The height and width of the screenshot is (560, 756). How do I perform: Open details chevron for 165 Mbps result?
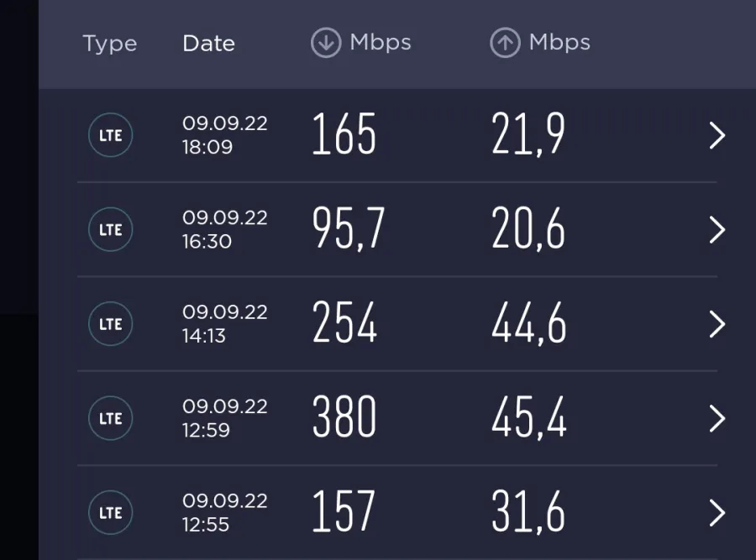click(717, 135)
